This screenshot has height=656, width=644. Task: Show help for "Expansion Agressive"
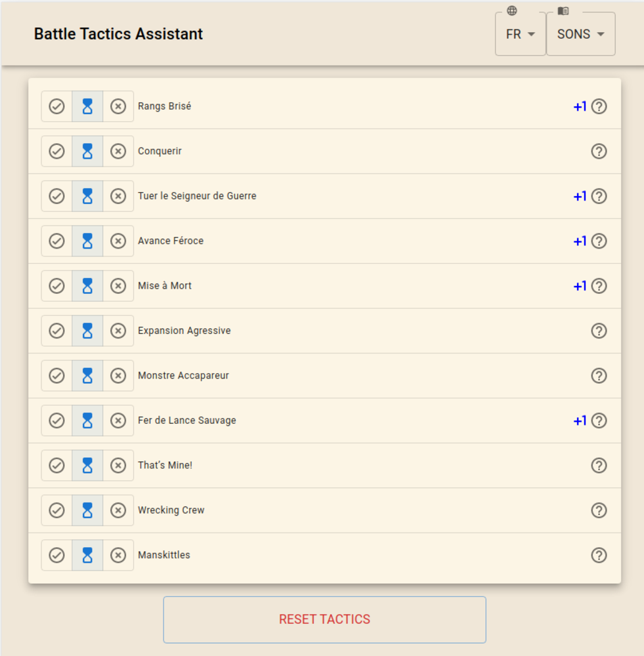tap(599, 331)
